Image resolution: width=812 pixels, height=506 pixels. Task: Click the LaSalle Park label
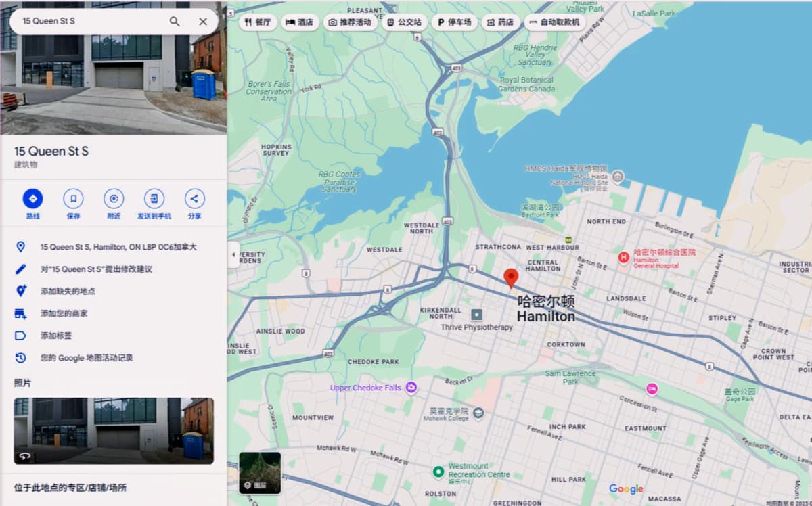pyautogui.click(x=654, y=14)
